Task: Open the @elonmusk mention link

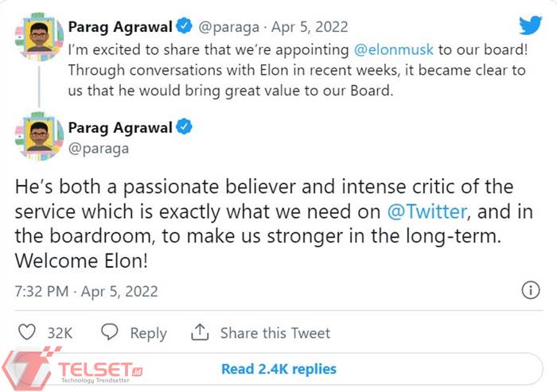Action: (x=394, y=49)
